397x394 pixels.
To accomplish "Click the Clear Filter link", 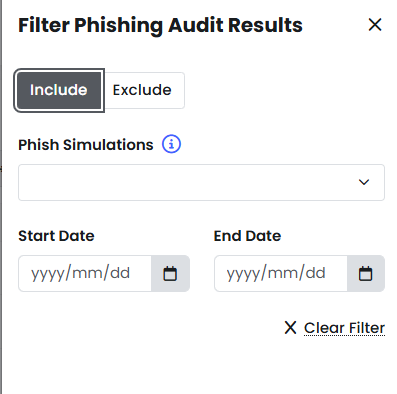I will coord(344,328).
